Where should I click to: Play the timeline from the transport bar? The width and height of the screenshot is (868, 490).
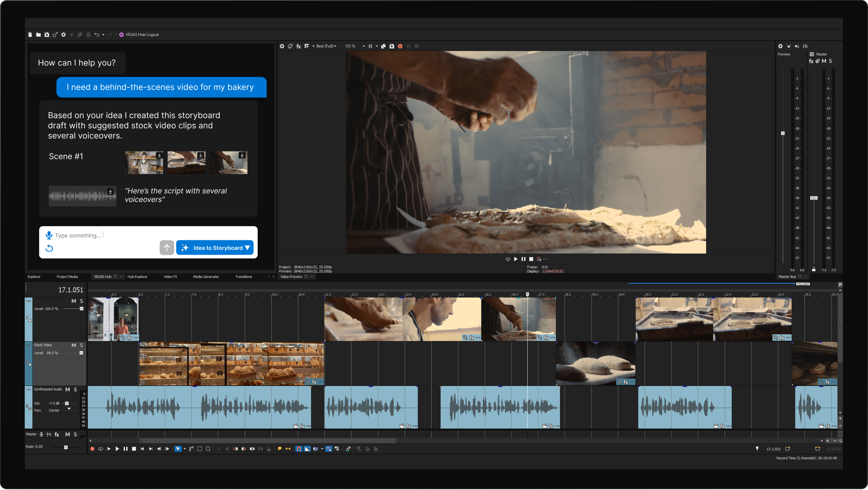(x=117, y=449)
